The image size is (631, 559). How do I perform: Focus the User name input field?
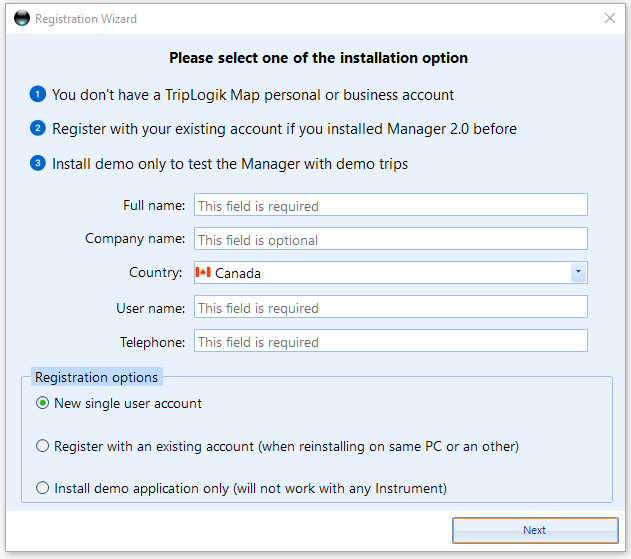coord(390,307)
